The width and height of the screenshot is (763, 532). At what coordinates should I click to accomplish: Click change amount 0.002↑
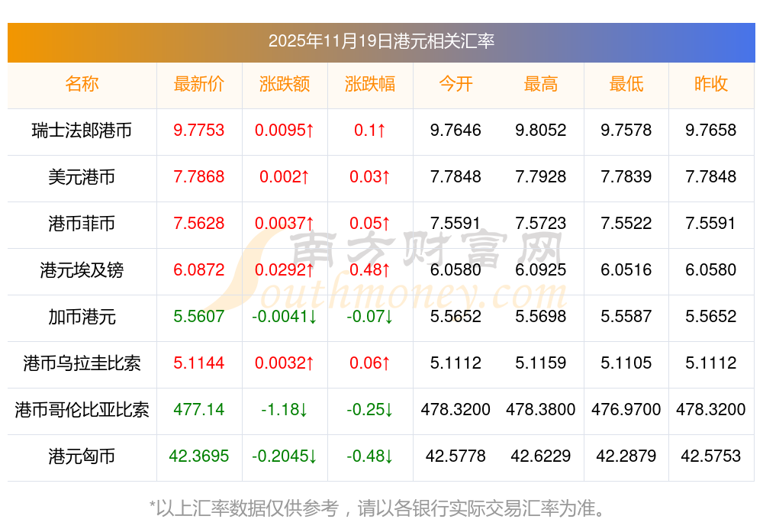point(285,176)
